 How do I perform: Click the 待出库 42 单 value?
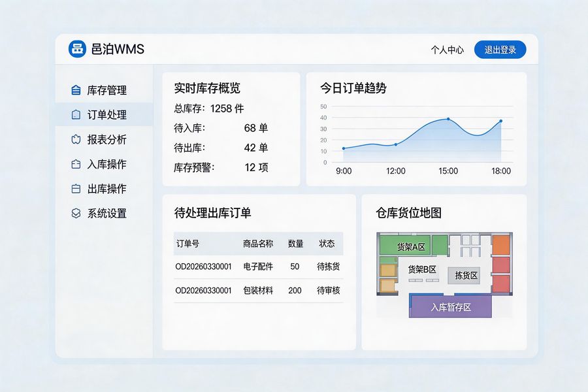coord(256,148)
